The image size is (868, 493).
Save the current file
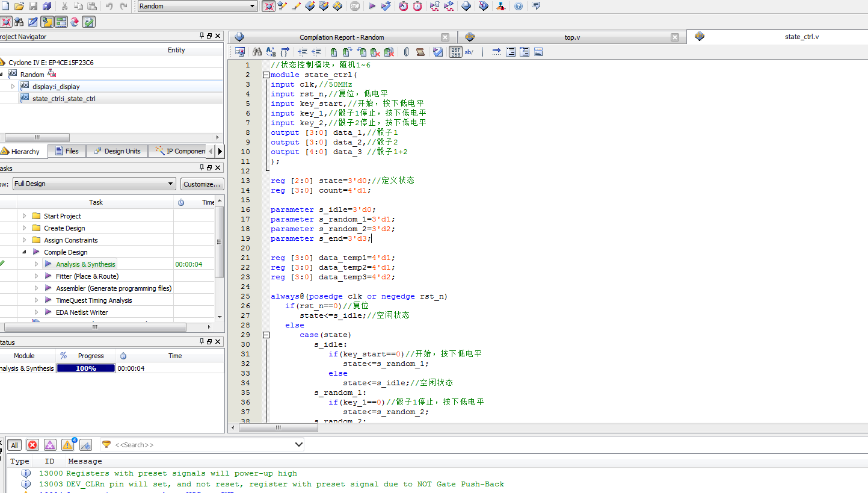(33, 6)
